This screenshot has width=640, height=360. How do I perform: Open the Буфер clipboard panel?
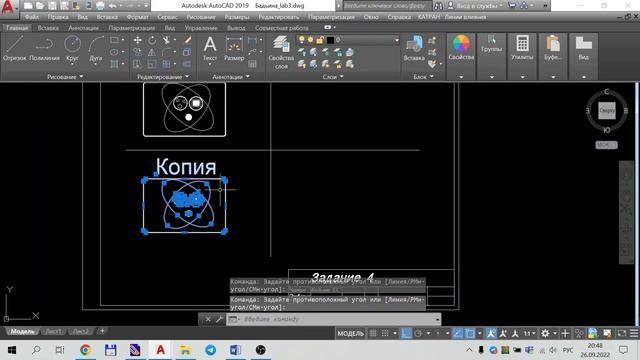(x=553, y=48)
